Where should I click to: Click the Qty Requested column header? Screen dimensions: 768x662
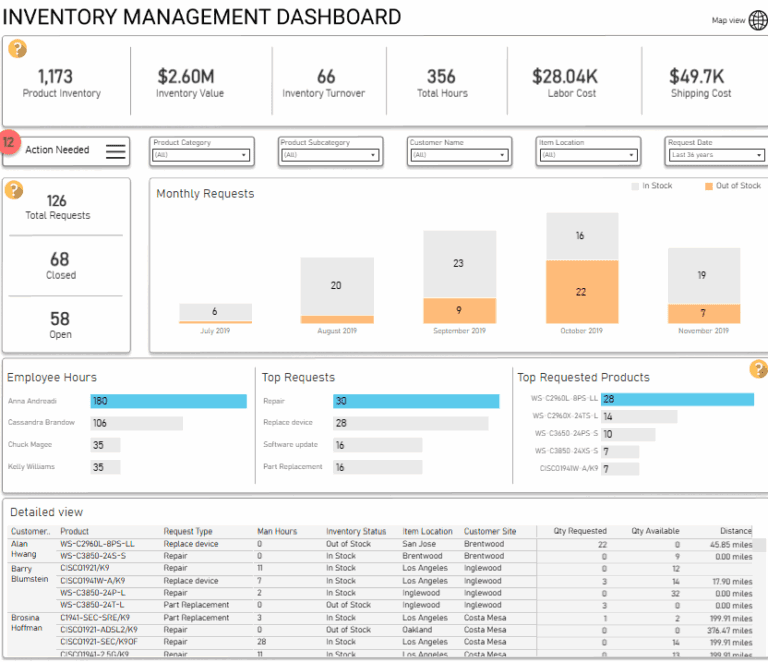click(x=580, y=531)
